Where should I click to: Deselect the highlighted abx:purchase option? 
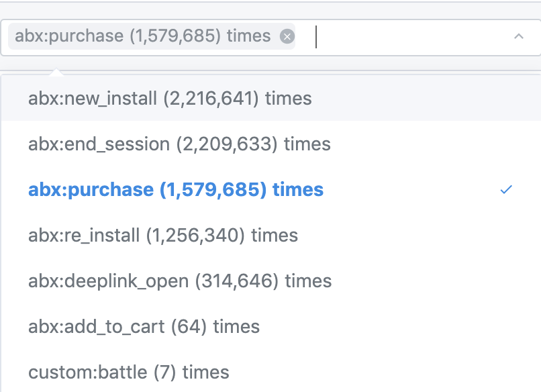(x=176, y=190)
